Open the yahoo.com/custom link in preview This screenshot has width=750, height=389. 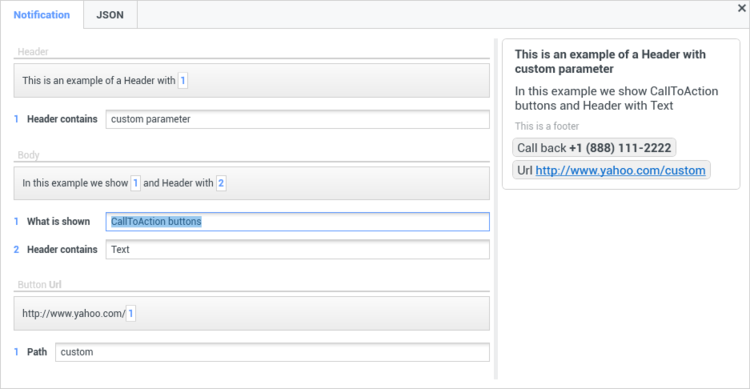[x=620, y=170]
